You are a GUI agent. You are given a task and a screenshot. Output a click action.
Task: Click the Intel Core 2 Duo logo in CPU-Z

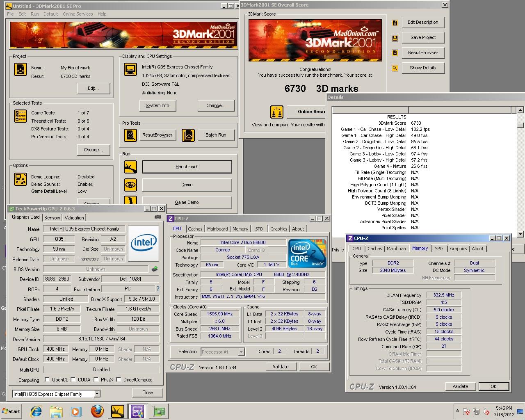point(307,253)
